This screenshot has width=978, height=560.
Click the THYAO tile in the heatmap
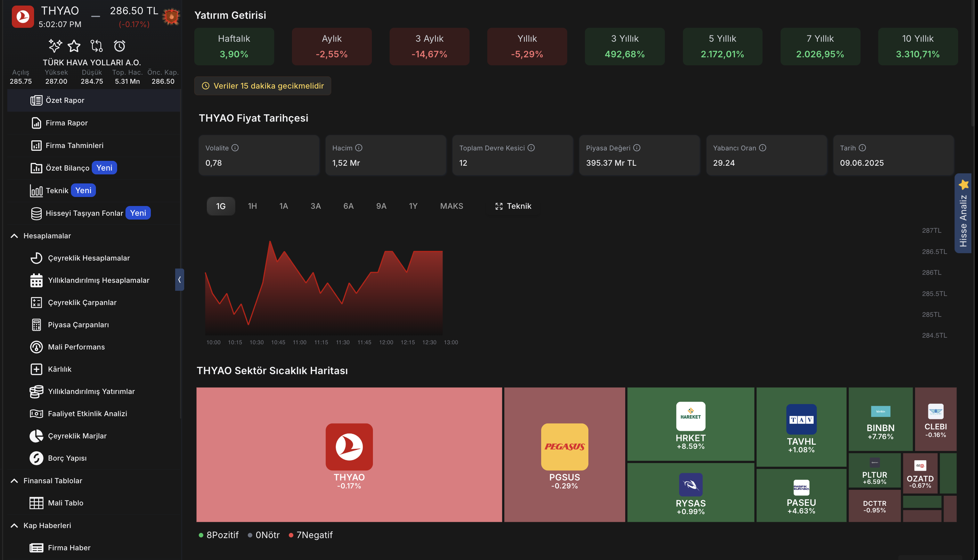(x=349, y=455)
